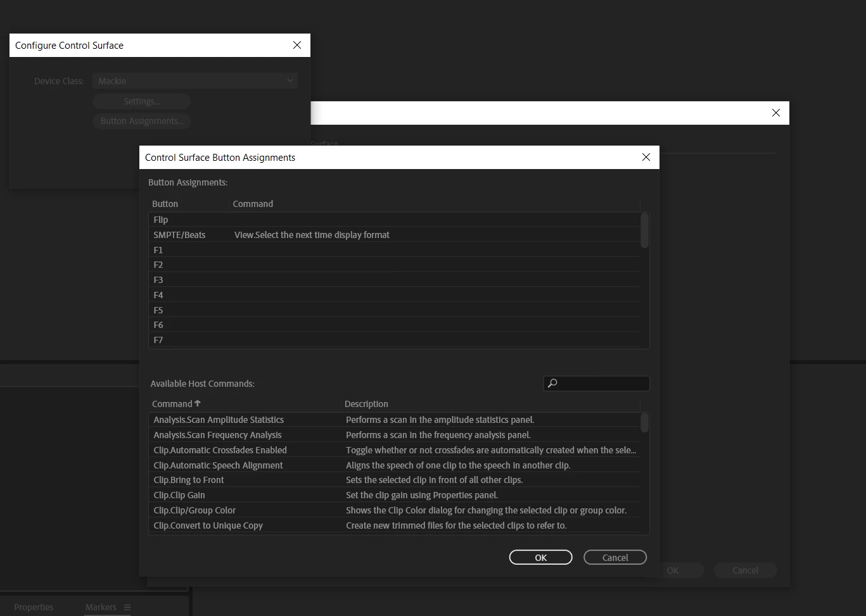Switch to the Markers tab

101,607
